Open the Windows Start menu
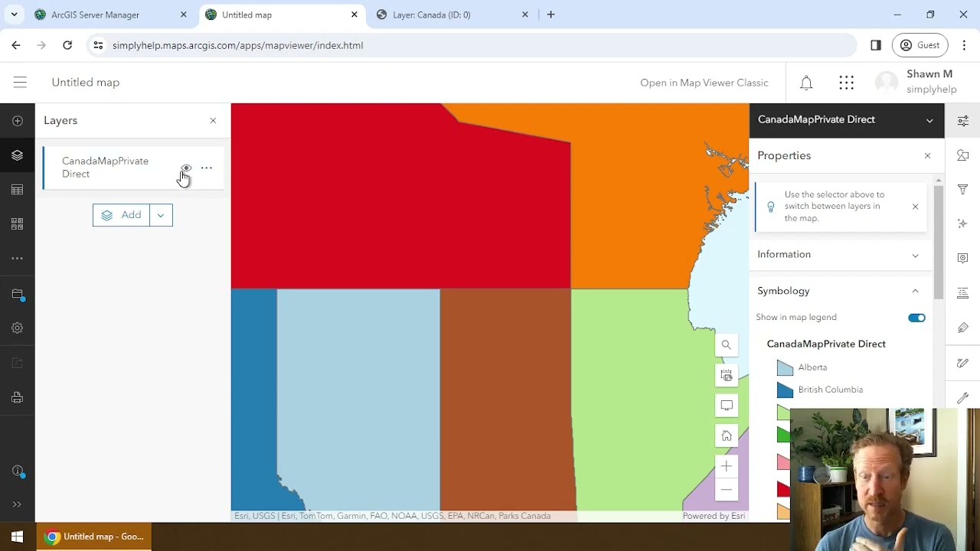This screenshot has width=980, height=551. 17,536
